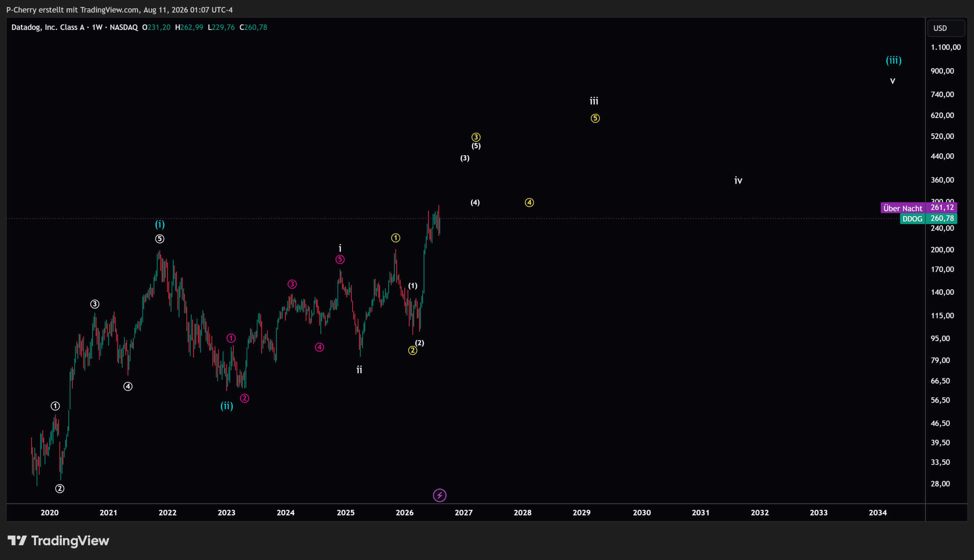Select the yellow circled 1 wave marker
Image resolution: width=974 pixels, height=560 pixels.
pyautogui.click(x=396, y=238)
